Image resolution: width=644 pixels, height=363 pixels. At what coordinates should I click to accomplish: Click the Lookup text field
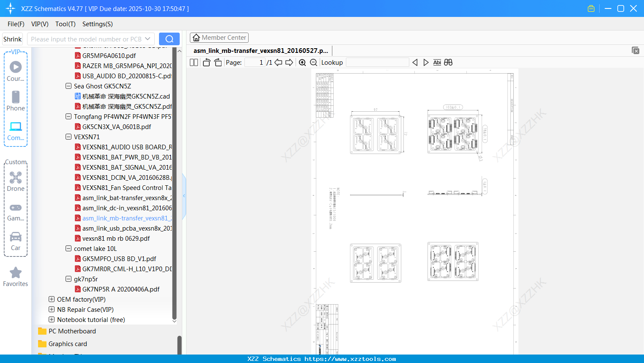pyautogui.click(x=378, y=63)
